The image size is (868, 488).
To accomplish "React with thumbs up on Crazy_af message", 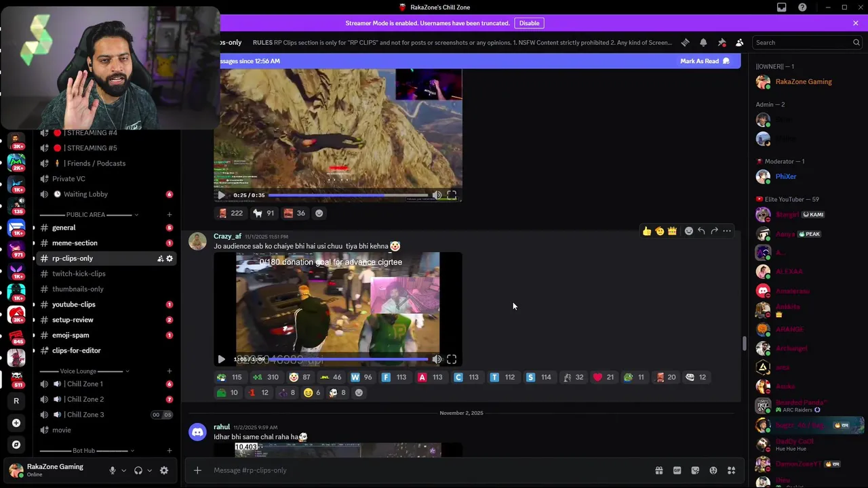I will click(x=647, y=231).
